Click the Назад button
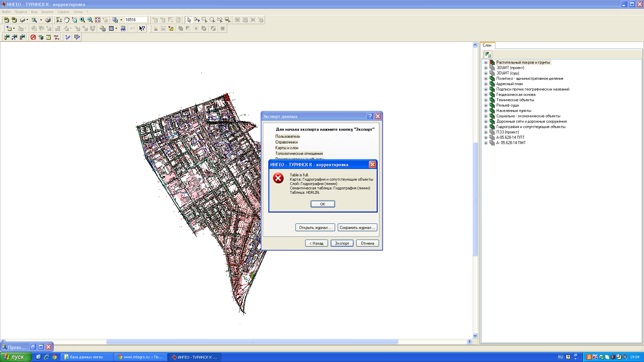644x362 pixels. click(317, 243)
